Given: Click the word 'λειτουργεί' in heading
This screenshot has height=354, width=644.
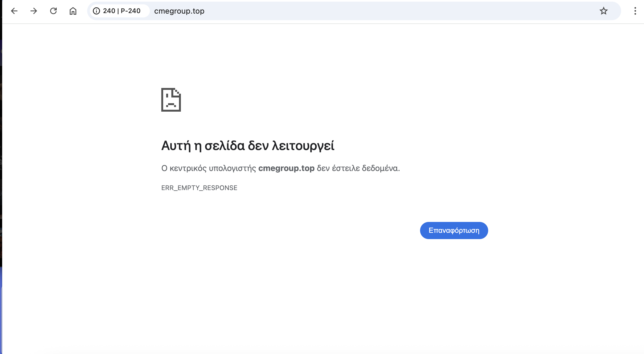Looking at the screenshot, I should (303, 146).
